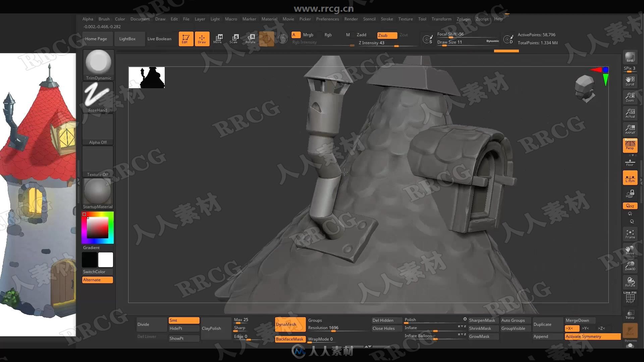Open the Texture menu

pyautogui.click(x=404, y=18)
